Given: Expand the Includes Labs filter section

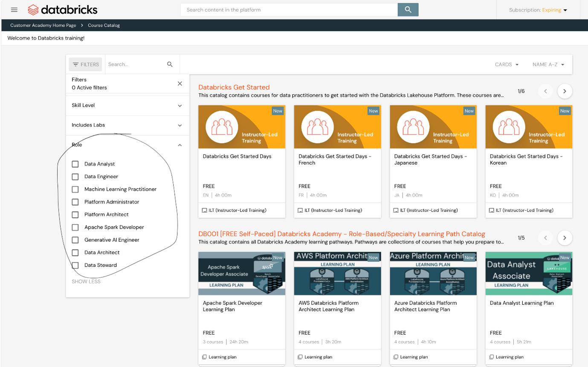Looking at the screenshot, I should pyautogui.click(x=127, y=125).
